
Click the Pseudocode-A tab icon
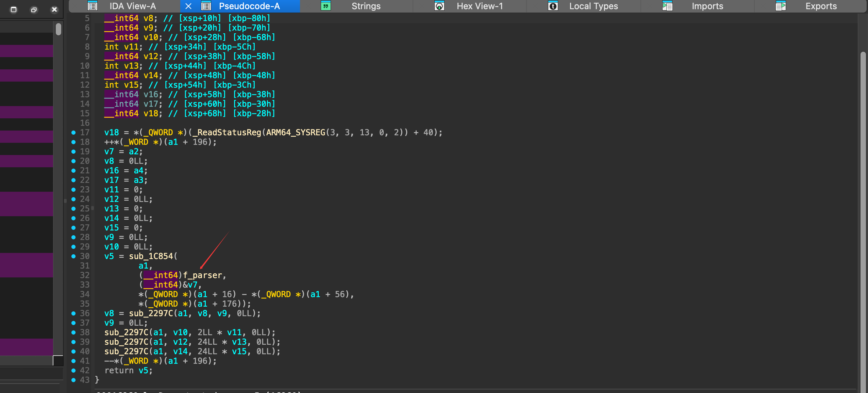pos(206,6)
